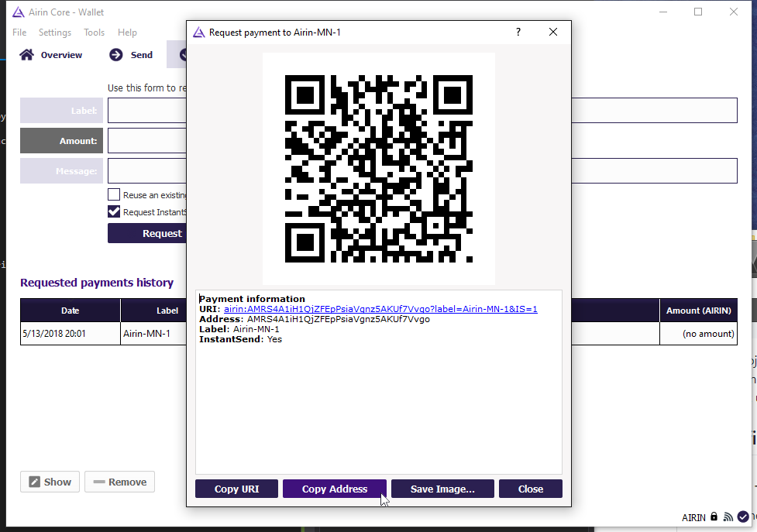Maximize the Airin Core window
Viewport: 757px width, 532px height.
point(698,12)
